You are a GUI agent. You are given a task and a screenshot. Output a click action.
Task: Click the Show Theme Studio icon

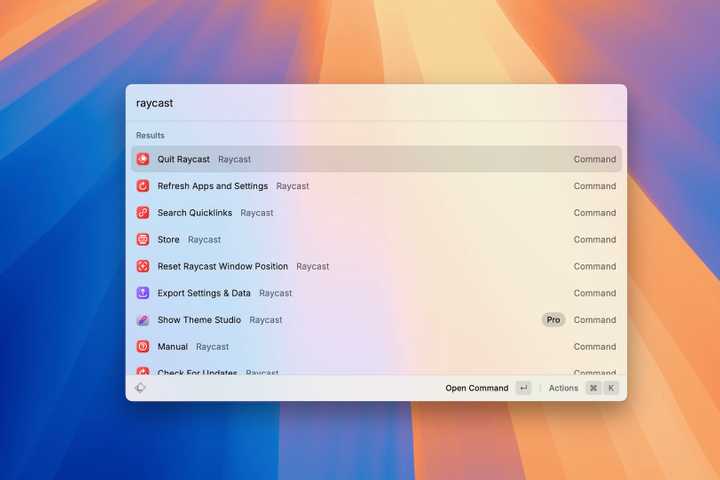(x=143, y=320)
